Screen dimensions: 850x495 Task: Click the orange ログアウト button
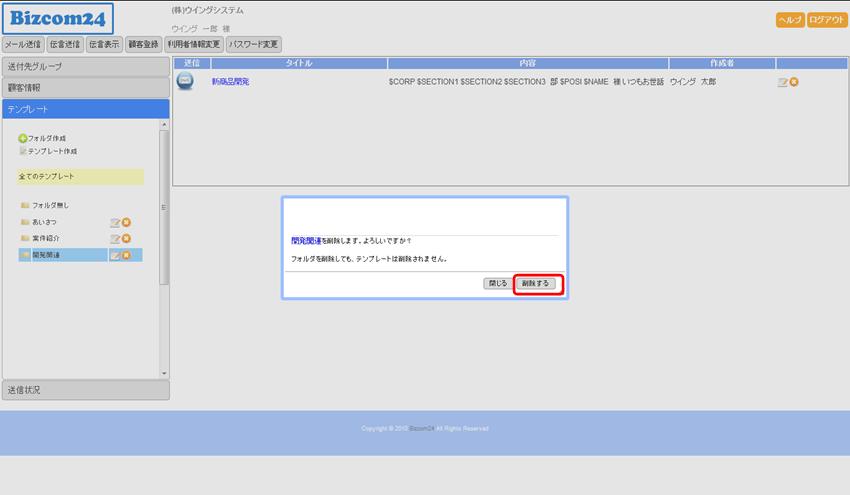pyautogui.click(x=827, y=20)
